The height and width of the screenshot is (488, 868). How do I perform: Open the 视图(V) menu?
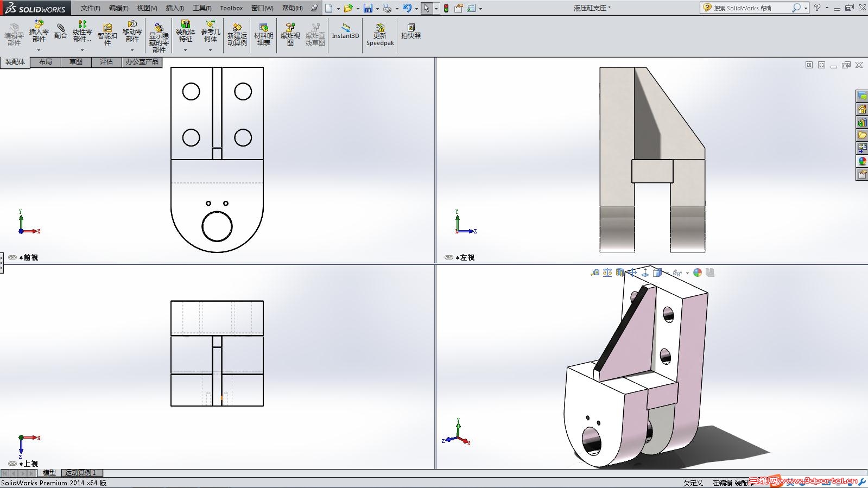pyautogui.click(x=147, y=8)
